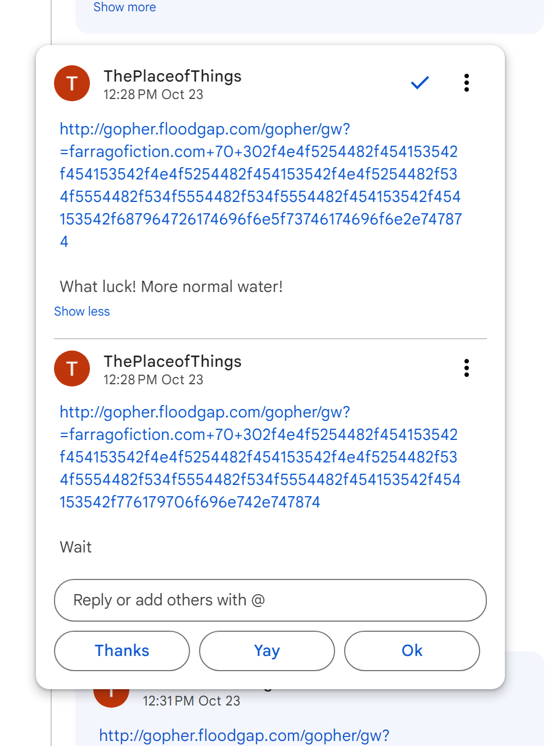Send the "Thanks" quick reply
The height and width of the screenshot is (746, 560).
click(122, 651)
